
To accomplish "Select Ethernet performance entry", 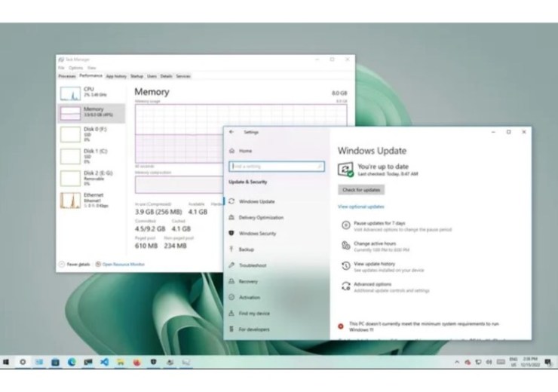I will pyautogui.click(x=91, y=201).
